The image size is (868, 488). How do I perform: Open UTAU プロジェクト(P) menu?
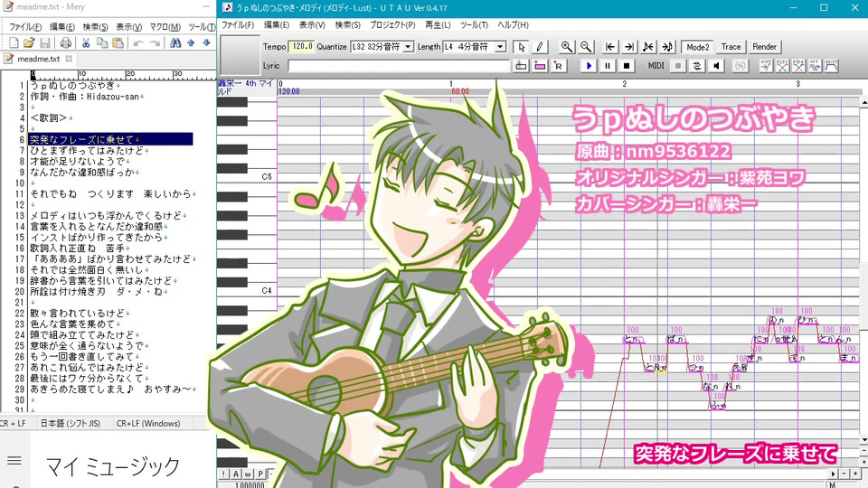click(x=392, y=25)
